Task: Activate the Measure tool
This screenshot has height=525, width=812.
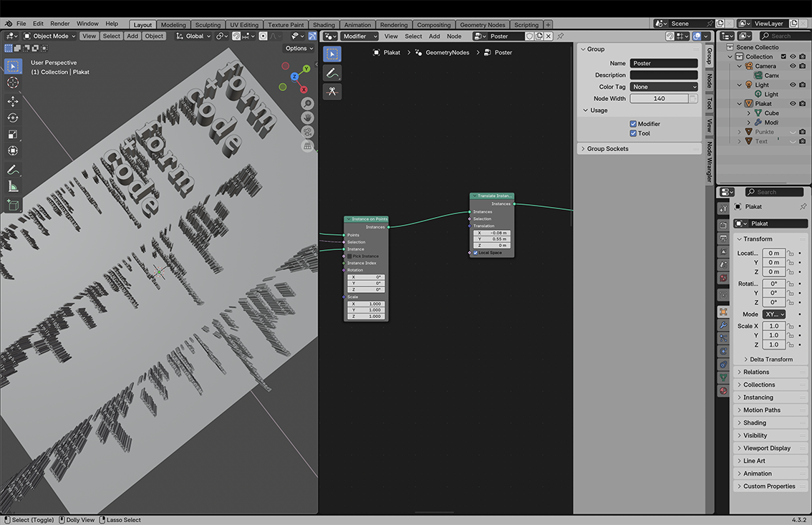Action: coord(13,186)
